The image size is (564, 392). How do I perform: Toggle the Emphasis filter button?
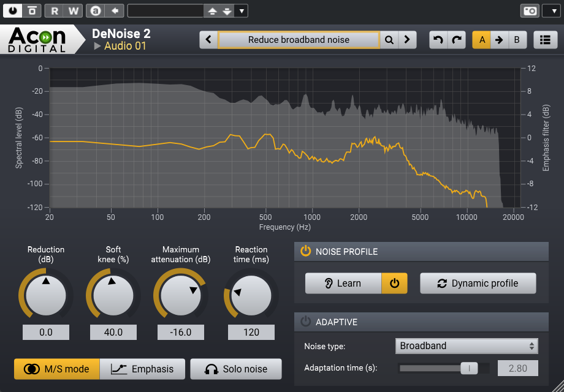tap(142, 369)
